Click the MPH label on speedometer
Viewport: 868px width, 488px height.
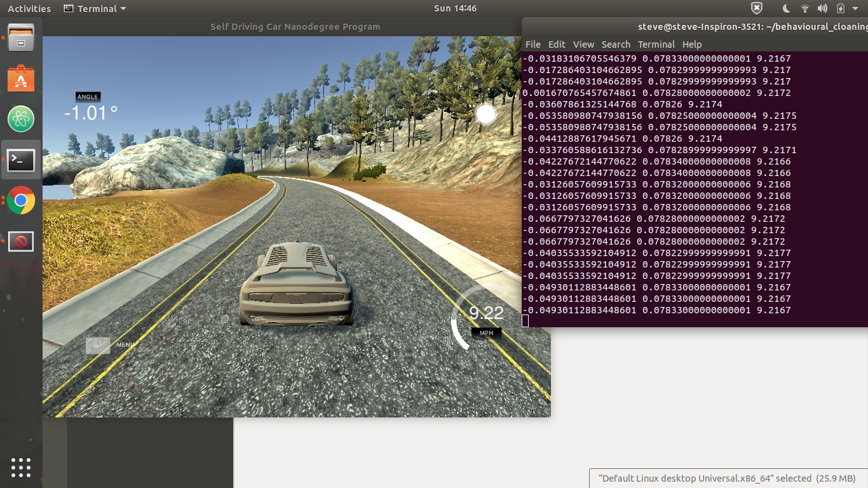pyautogui.click(x=486, y=332)
